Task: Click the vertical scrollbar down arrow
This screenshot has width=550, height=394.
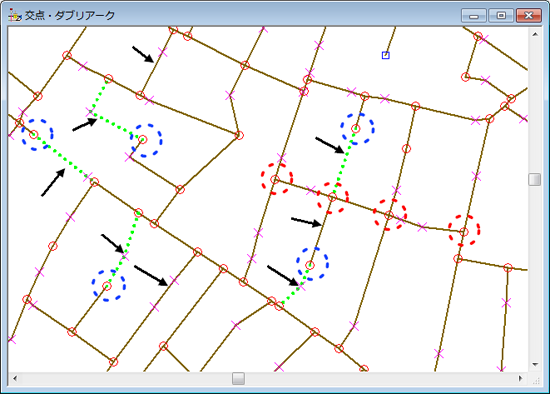Action: [x=535, y=365]
